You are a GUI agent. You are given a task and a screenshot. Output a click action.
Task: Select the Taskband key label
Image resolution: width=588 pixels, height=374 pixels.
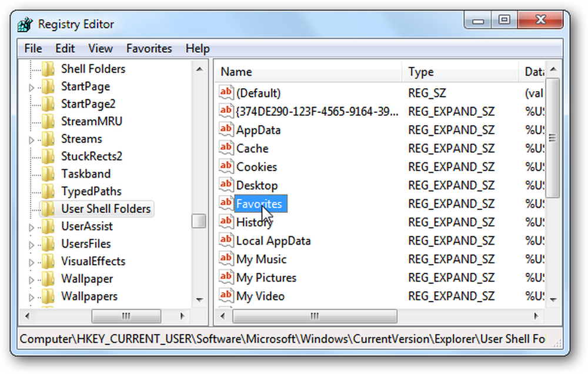[x=86, y=173]
